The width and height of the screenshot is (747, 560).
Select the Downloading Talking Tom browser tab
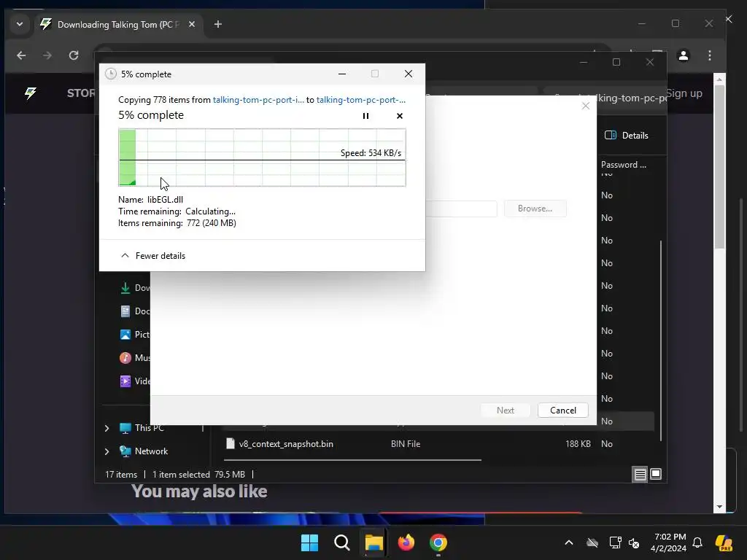click(117, 24)
